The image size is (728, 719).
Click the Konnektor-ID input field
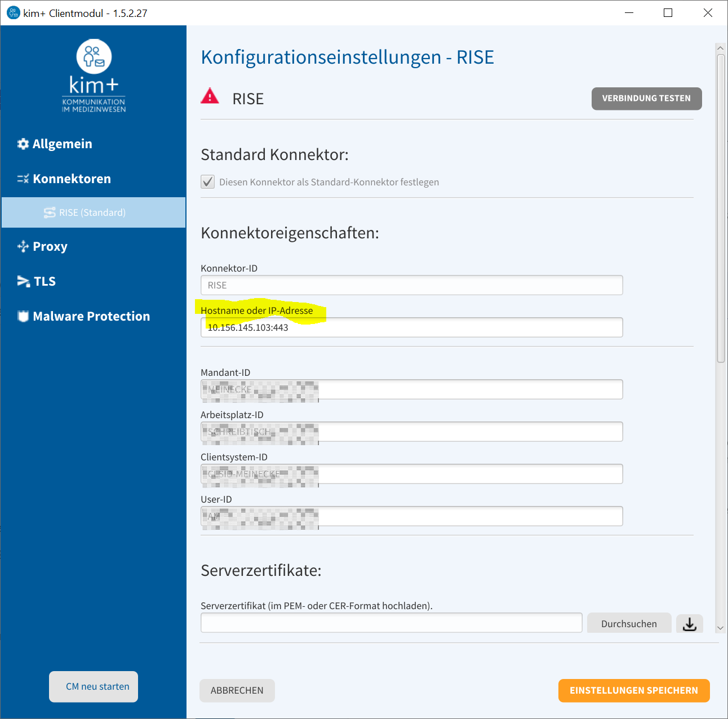[x=412, y=285]
